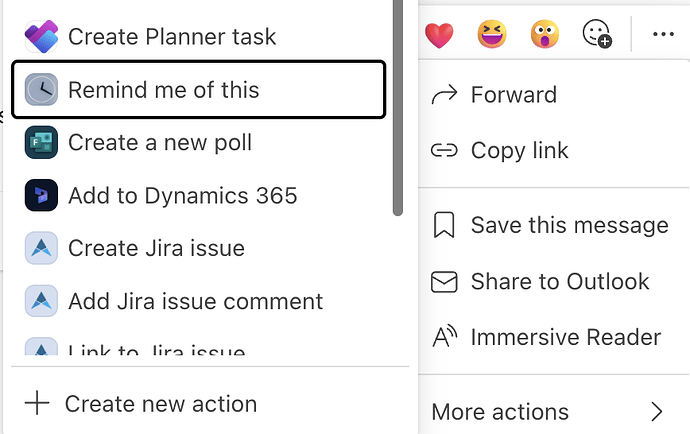Open the add reaction emoji picker

click(597, 35)
